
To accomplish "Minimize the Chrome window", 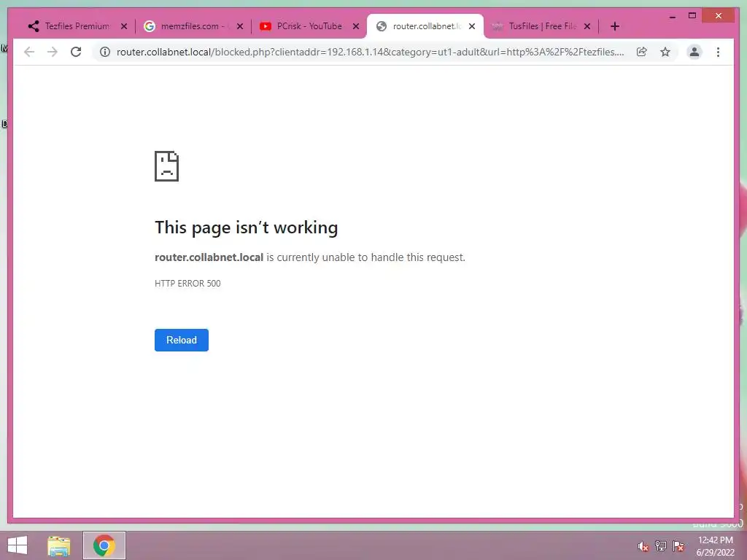I will (672, 16).
